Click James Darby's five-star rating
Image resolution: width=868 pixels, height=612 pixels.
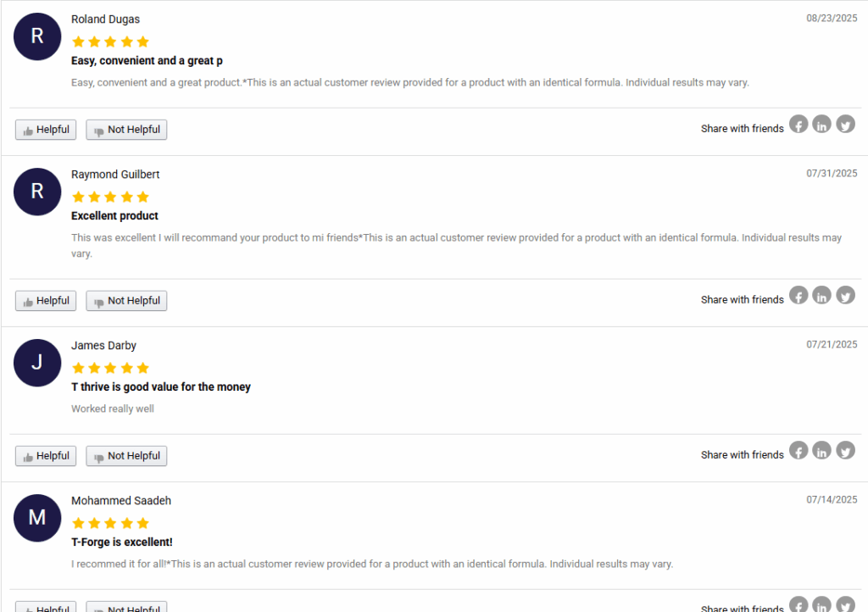(111, 368)
